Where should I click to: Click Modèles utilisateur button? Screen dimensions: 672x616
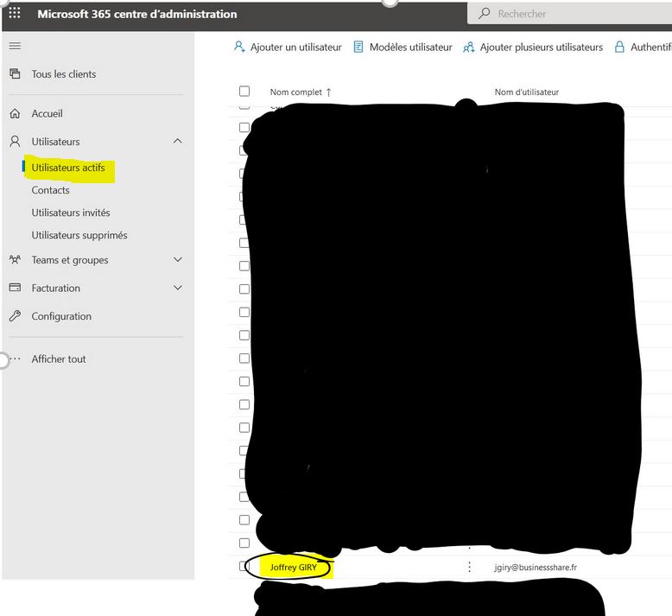(403, 48)
